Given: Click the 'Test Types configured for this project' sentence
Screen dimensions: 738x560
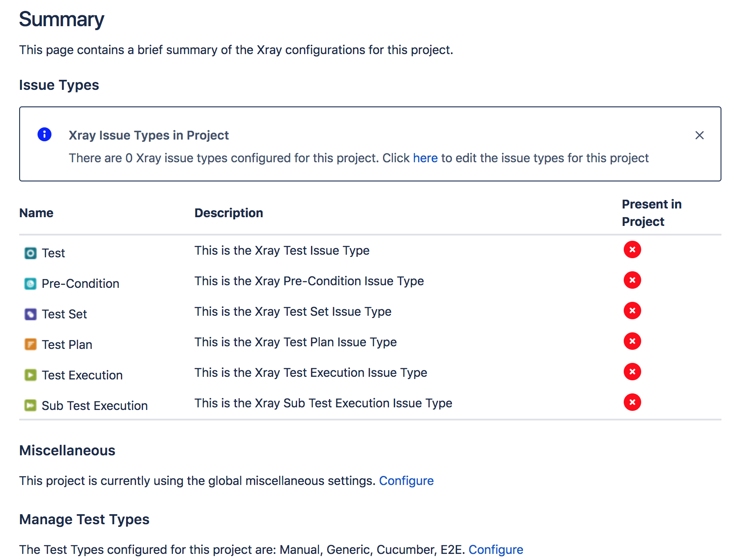Looking at the screenshot, I should coord(242,550).
